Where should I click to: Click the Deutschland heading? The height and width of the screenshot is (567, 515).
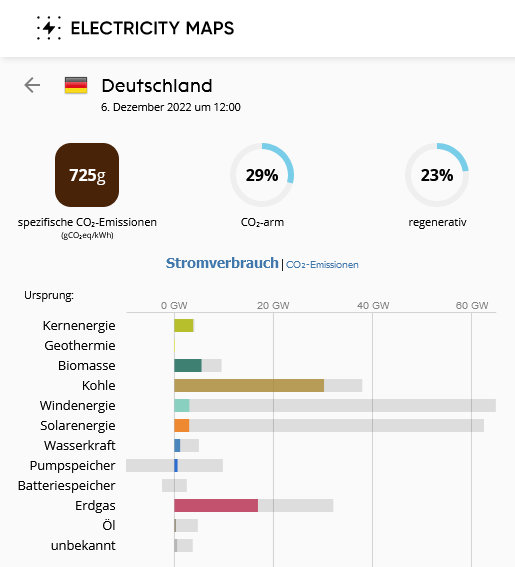tap(157, 86)
